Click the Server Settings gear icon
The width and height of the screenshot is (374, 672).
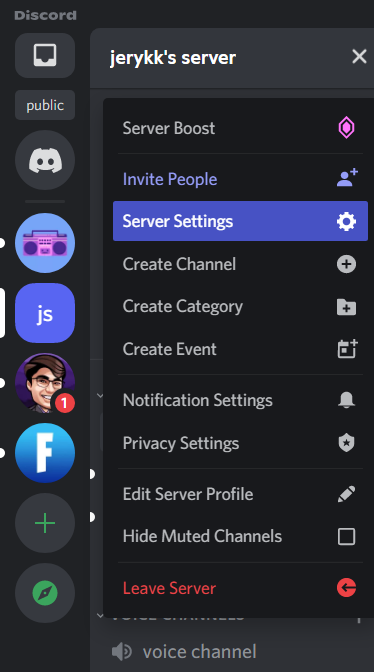(347, 221)
